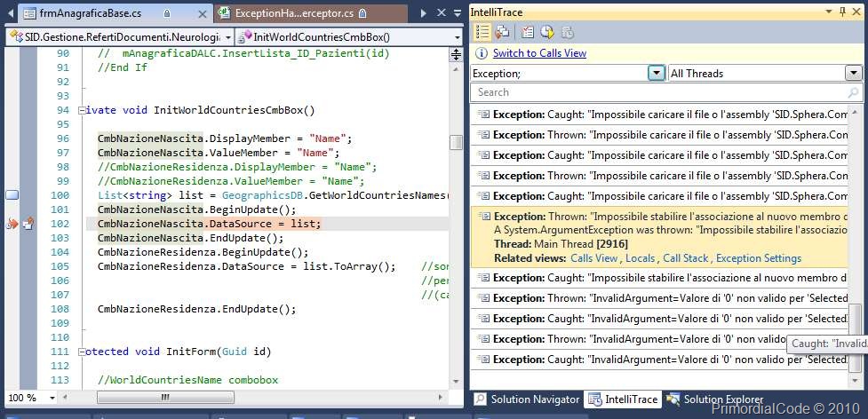Click comment '//WorldCountriesName combobox' on line 113
The height and width of the screenshot is (419, 868).
pos(187,380)
